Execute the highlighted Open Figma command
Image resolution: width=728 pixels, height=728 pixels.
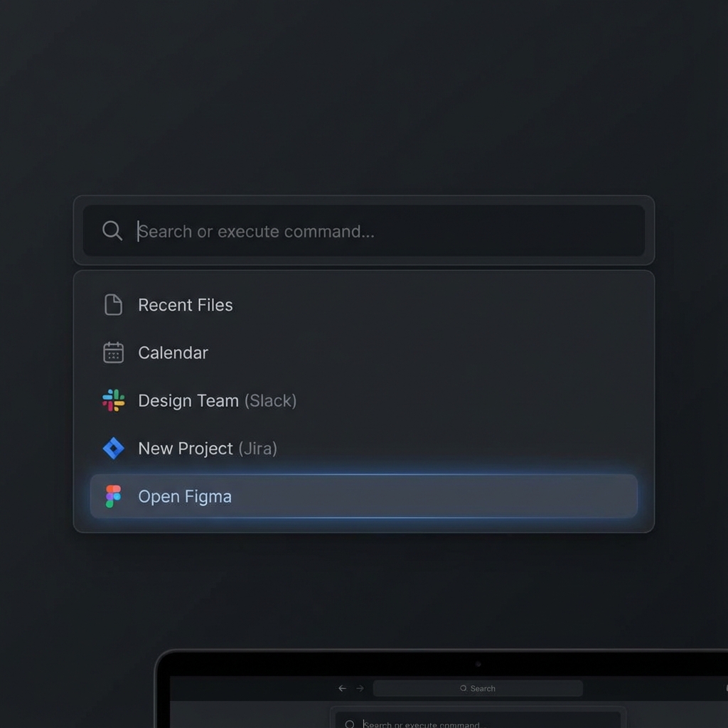point(185,496)
